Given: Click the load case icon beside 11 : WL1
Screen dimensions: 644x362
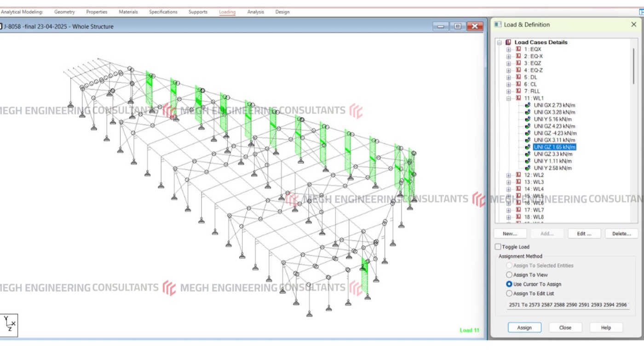Looking at the screenshot, I should tap(518, 98).
